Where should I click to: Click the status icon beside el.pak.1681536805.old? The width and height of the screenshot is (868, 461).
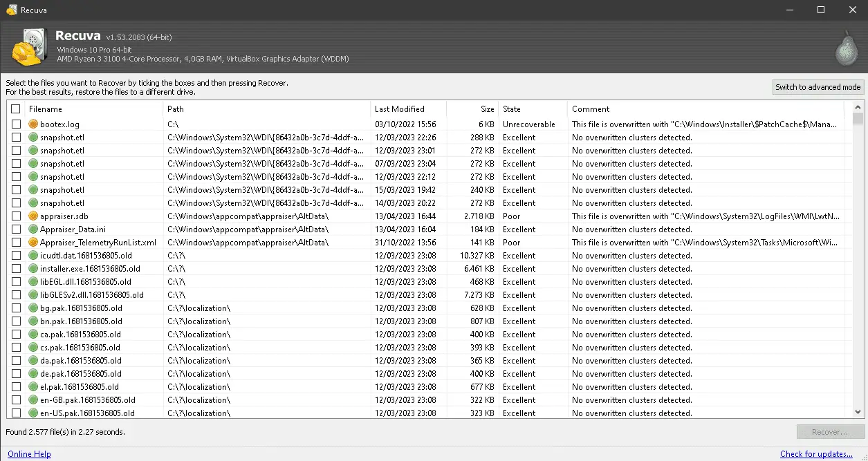click(x=33, y=387)
